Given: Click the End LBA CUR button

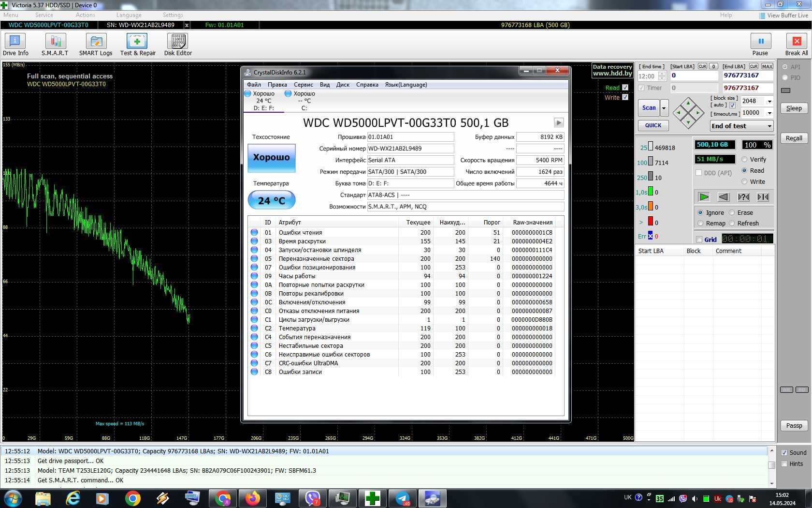Looking at the screenshot, I should (x=754, y=66).
